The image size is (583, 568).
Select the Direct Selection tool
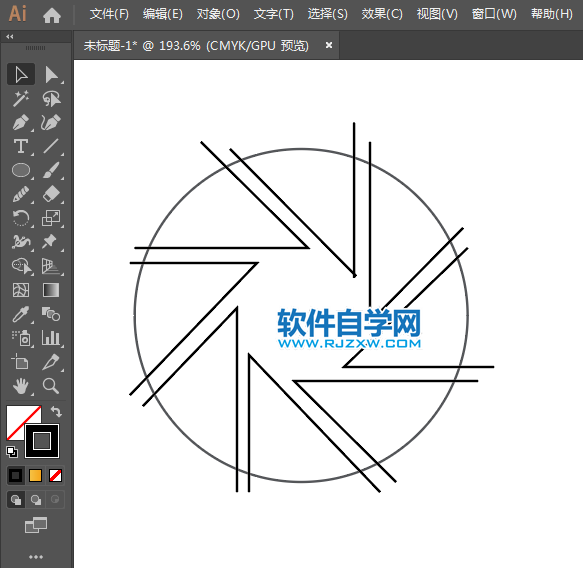51,74
